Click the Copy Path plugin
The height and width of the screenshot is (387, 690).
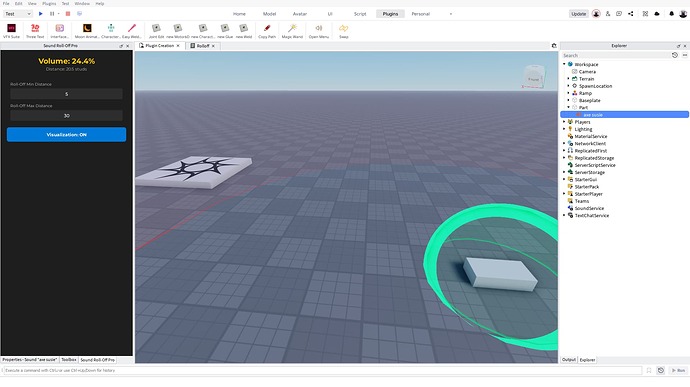coord(267,31)
